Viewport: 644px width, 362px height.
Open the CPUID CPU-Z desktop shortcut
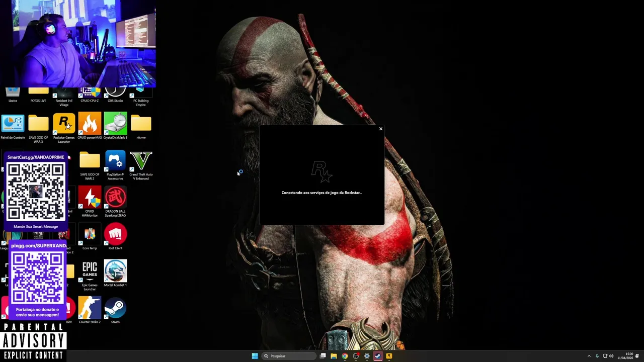[90, 95]
